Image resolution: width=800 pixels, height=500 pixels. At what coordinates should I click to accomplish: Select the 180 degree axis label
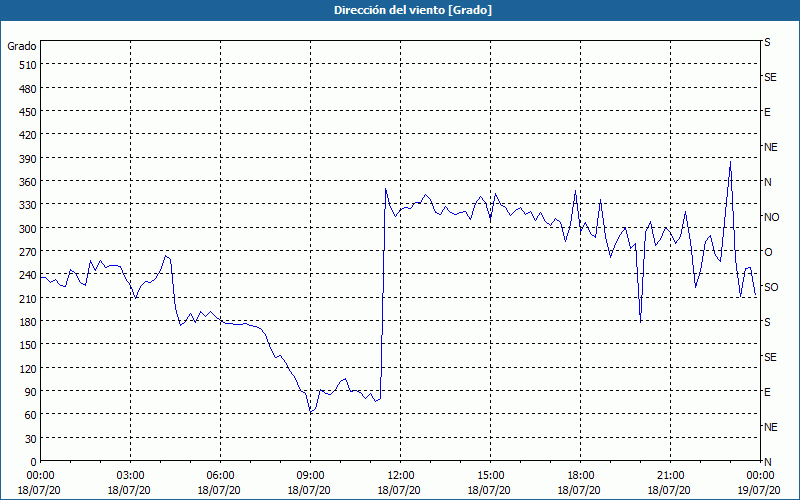pos(28,322)
